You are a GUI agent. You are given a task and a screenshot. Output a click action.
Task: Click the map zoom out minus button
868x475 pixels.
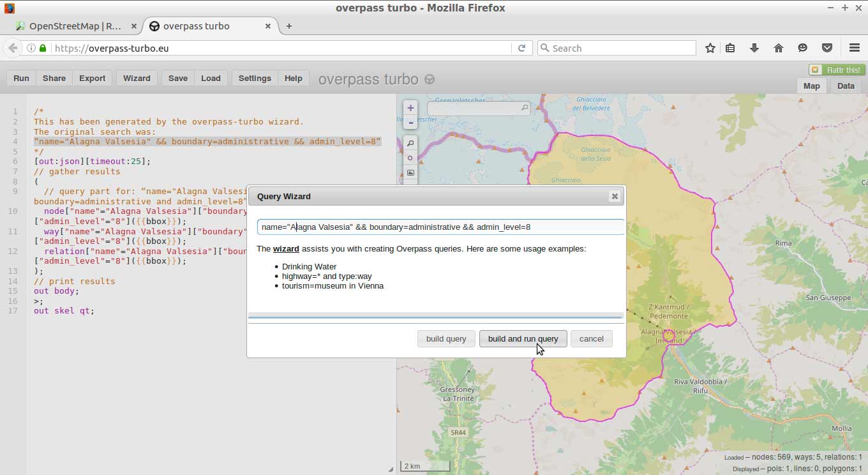click(x=410, y=123)
